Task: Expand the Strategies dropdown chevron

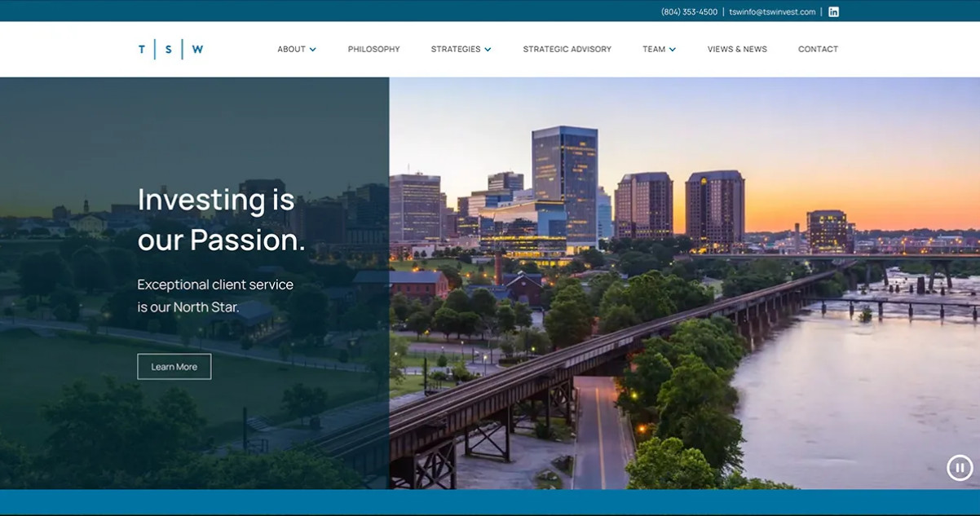Action: (x=488, y=50)
